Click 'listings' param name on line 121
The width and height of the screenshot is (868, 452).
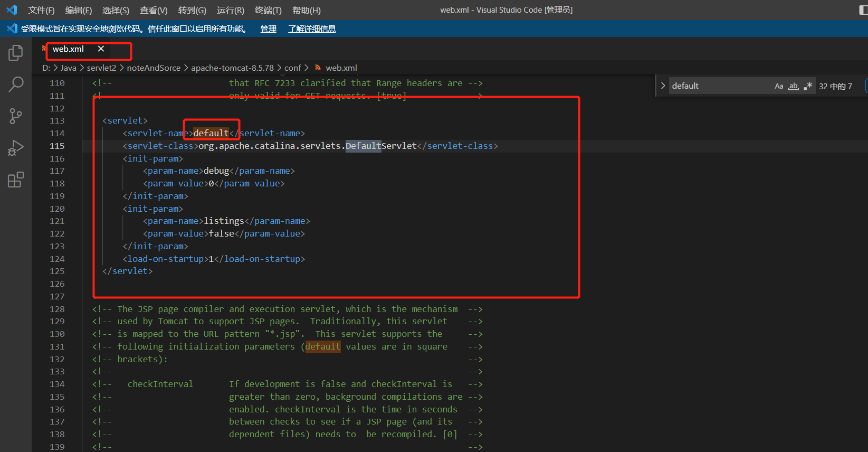(x=224, y=221)
